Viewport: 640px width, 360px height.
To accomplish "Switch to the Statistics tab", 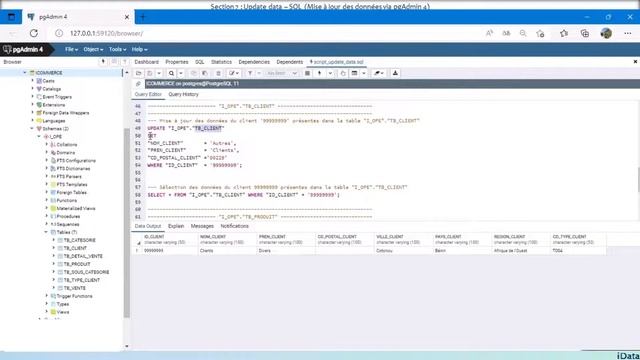I will 221,62.
